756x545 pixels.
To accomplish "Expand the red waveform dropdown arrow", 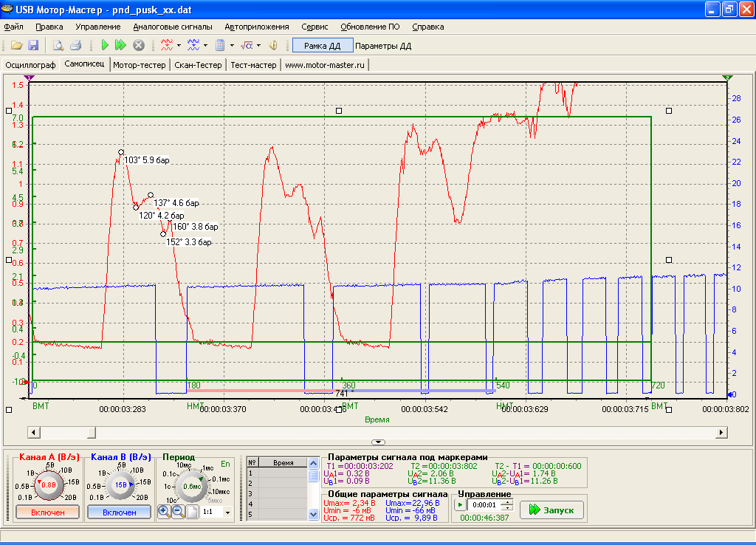I will [179, 46].
